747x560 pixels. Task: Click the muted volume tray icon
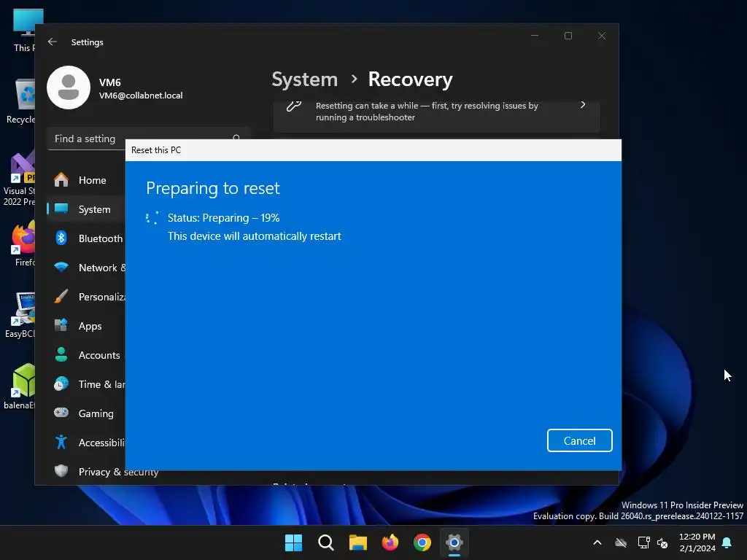pos(662,542)
